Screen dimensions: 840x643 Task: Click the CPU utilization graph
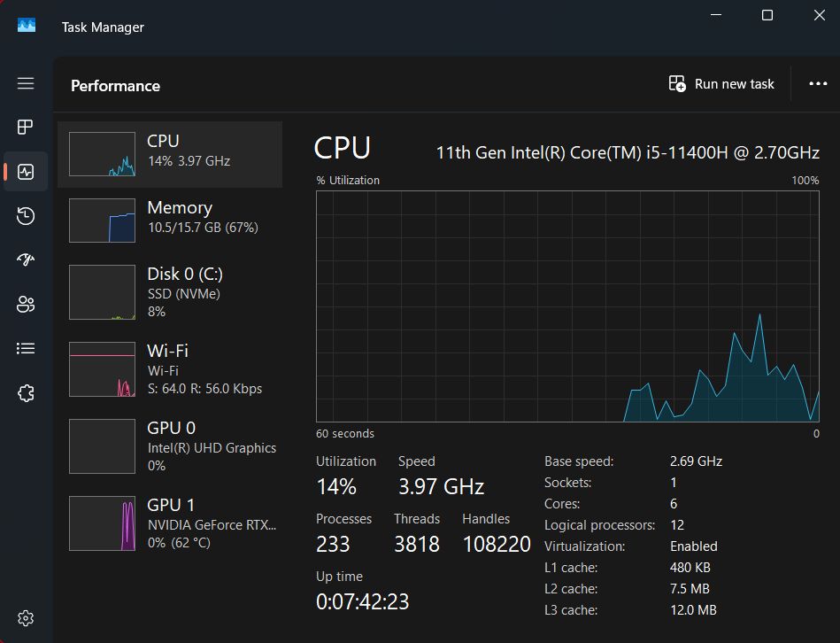567,306
